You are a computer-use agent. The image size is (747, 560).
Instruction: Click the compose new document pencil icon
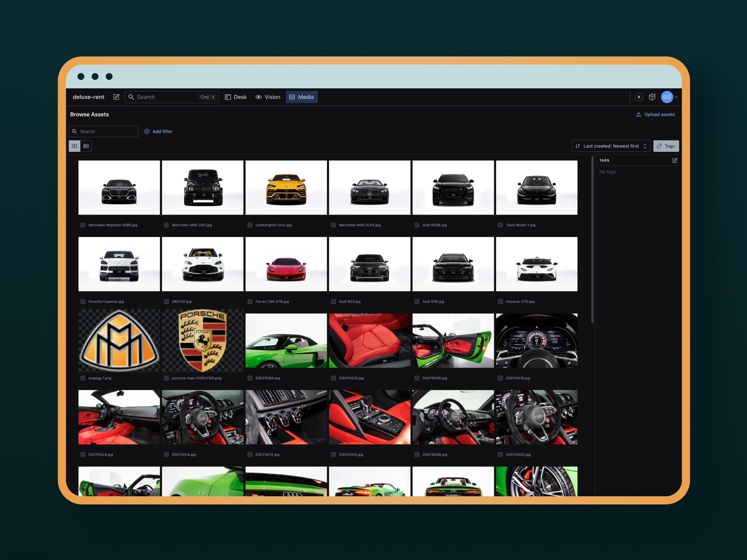coord(116,97)
